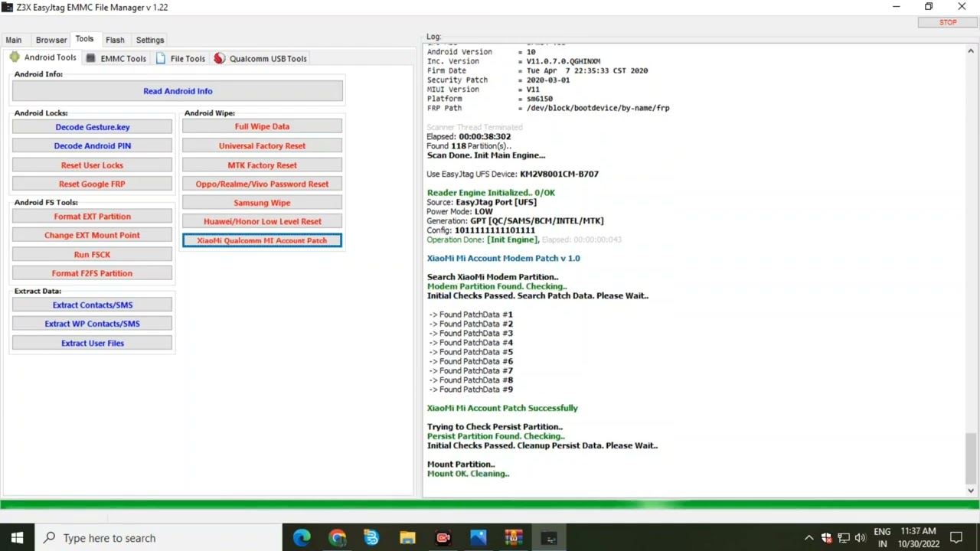The image size is (980, 551).
Task: Click MTK Factory Reset button
Action: (262, 165)
